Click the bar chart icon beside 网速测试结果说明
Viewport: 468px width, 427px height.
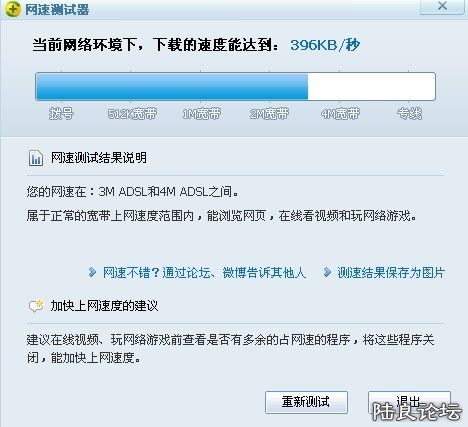pyautogui.click(x=36, y=158)
